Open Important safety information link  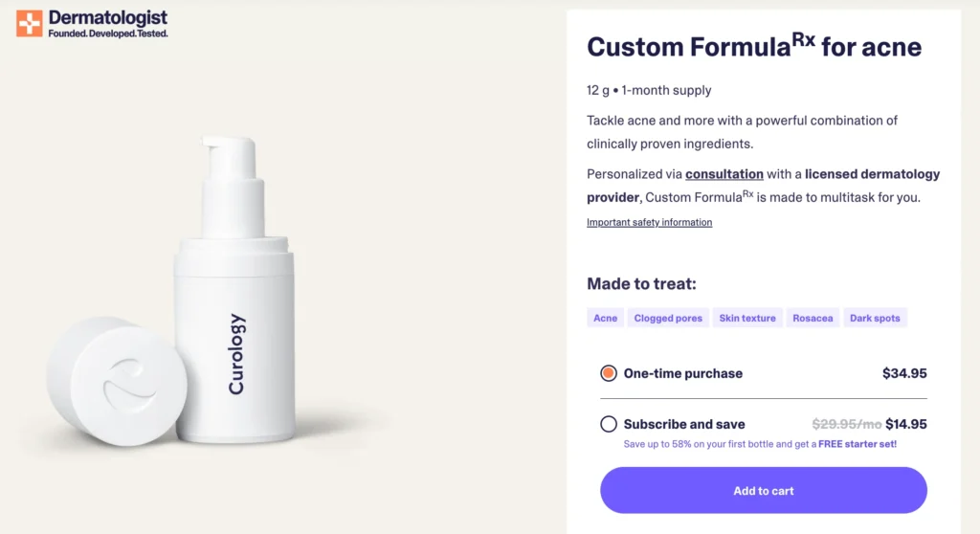click(649, 222)
